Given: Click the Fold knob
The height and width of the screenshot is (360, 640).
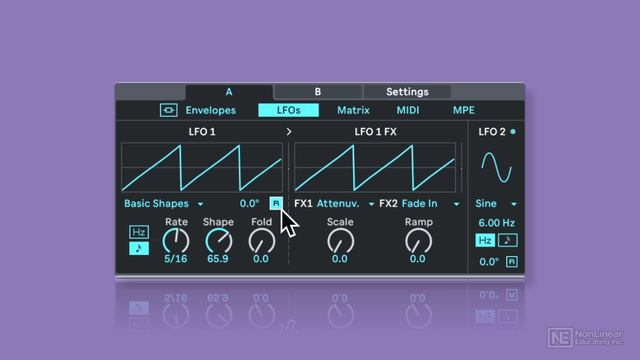Looking at the screenshot, I should (x=262, y=241).
